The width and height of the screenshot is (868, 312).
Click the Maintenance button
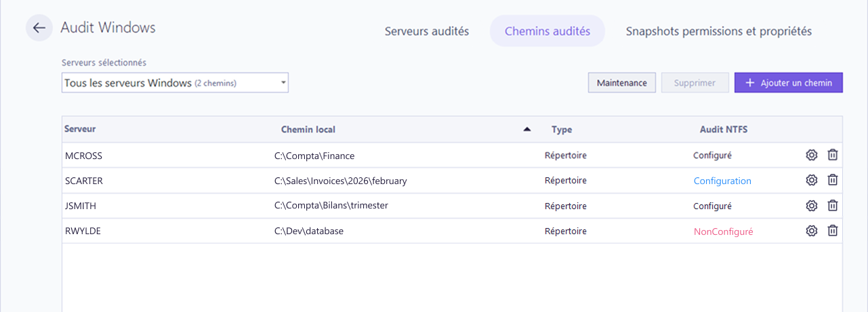click(x=622, y=83)
